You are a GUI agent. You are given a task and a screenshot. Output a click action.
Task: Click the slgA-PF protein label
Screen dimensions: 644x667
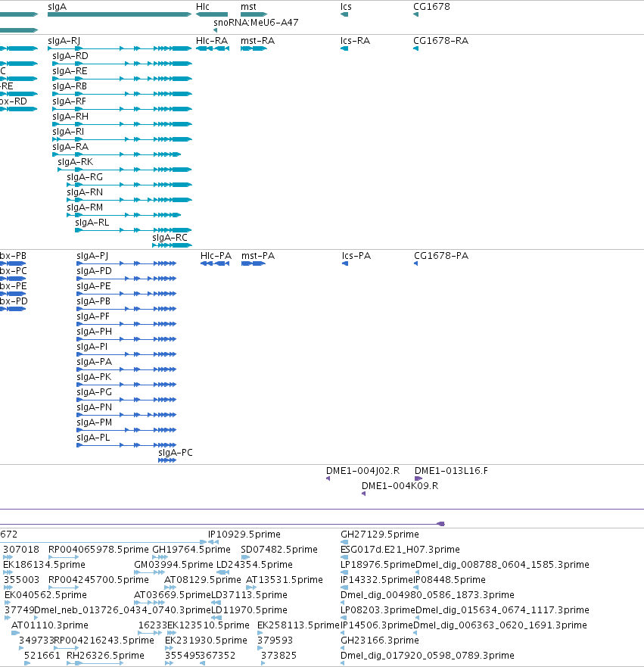click(x=93, y=316)
